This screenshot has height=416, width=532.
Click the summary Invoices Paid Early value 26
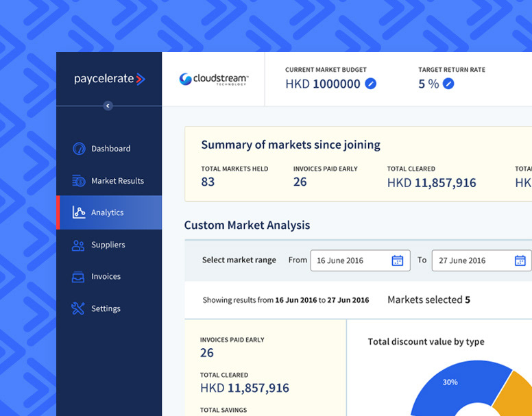(300, 182)
